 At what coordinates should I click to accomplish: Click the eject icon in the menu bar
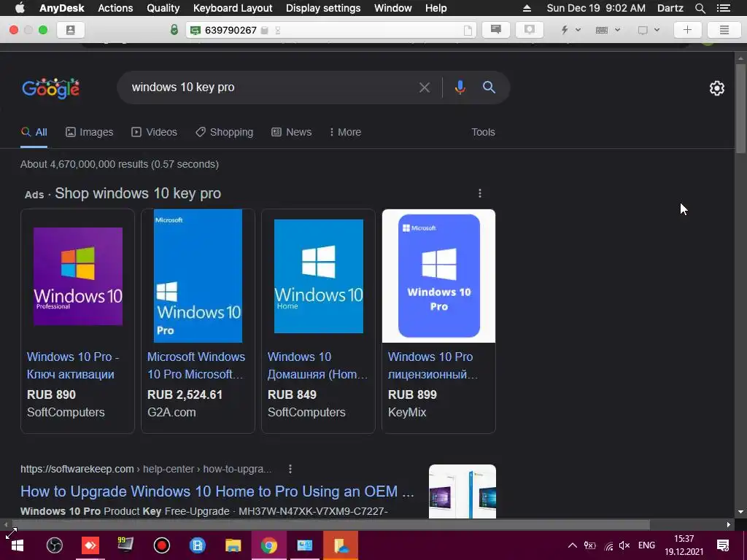[x=527, y=8]
